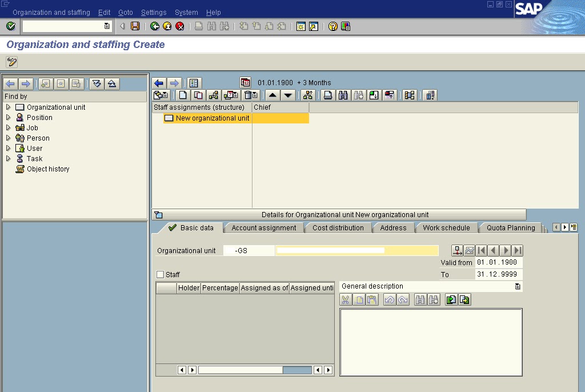The image size is (585, 392).
Task: Click inside the General description text area
Action: pos(431,342)
